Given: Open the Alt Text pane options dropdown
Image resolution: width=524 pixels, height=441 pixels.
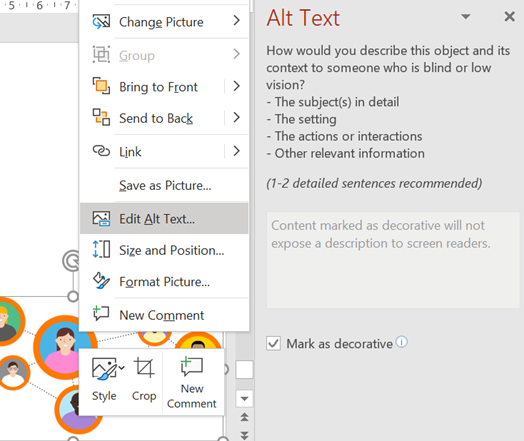Looking at the screenshot, I should [466, 16].
